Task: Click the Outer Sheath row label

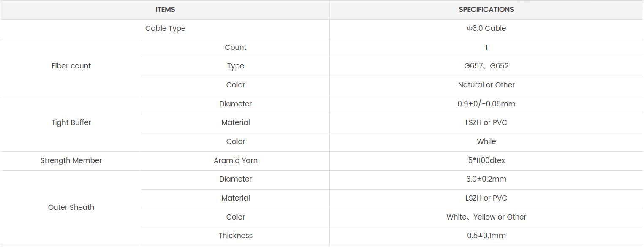Action: click(71, 208)
